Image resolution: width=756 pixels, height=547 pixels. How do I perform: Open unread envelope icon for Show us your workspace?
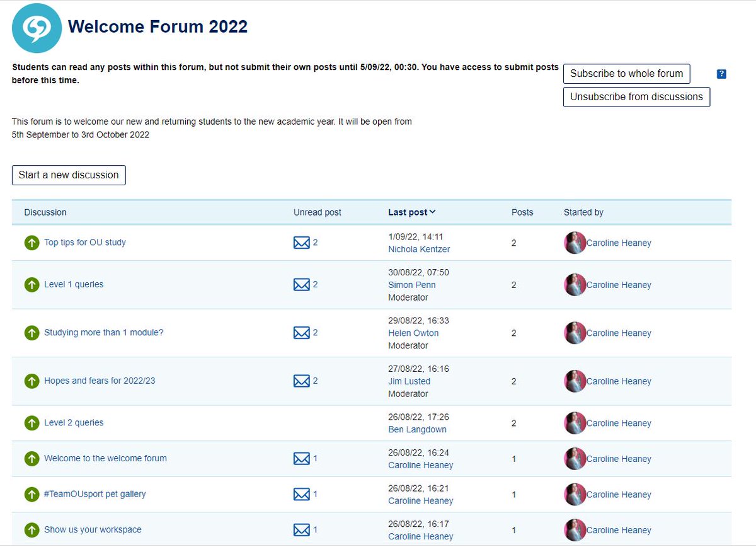point(302,530)
